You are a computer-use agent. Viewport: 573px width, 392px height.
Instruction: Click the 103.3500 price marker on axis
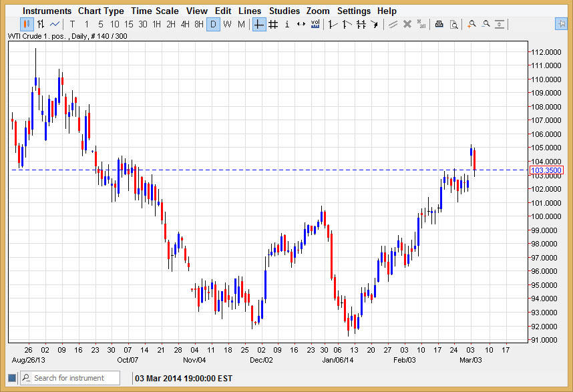[x=546, y=170]
